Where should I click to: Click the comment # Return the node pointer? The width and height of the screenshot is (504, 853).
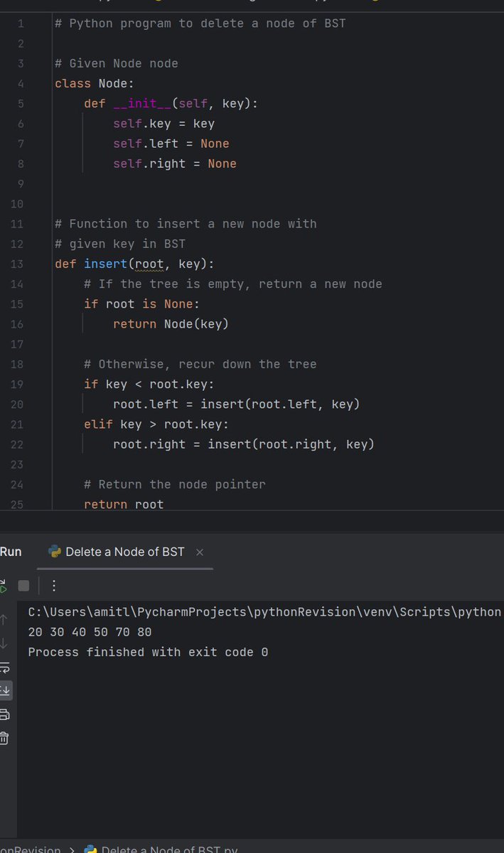point(175,484)
